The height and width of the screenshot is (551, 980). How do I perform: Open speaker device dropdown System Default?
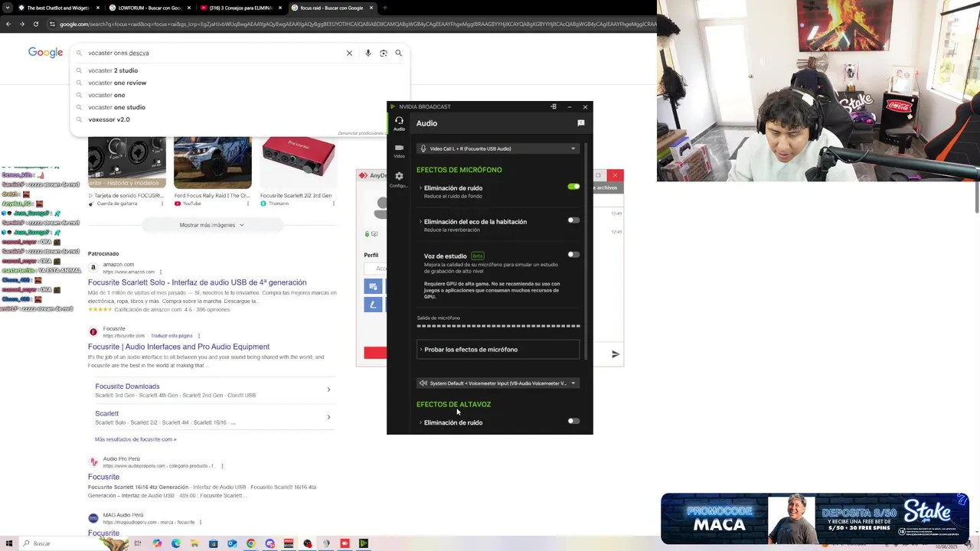click(x=498, y=383)
